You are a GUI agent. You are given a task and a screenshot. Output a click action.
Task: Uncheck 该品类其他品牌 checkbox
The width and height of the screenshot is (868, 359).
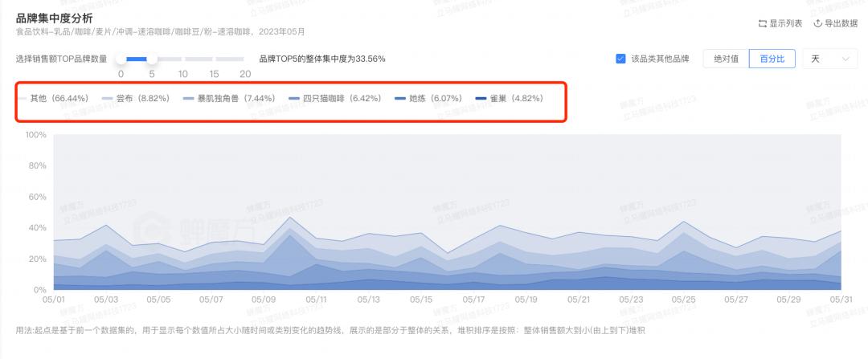click(620, 59)
